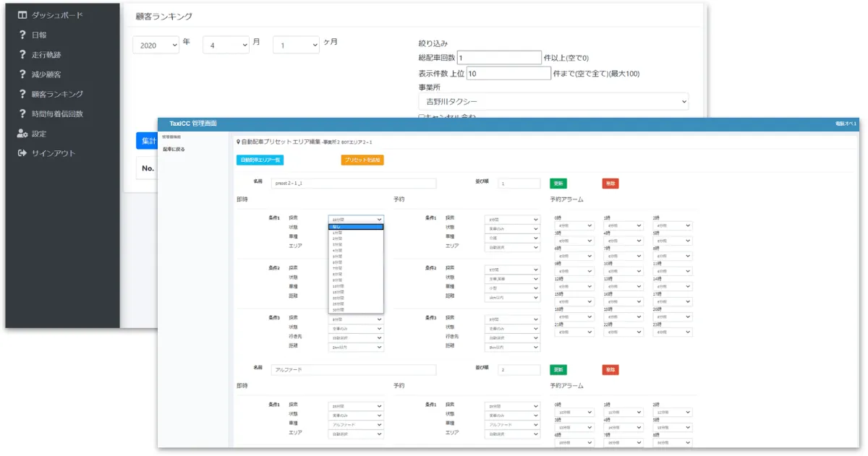Open the first preset's 予約 条件1 エリア dropdown
The width and height of the screenshot is (868, 456).
click(512, 247)
